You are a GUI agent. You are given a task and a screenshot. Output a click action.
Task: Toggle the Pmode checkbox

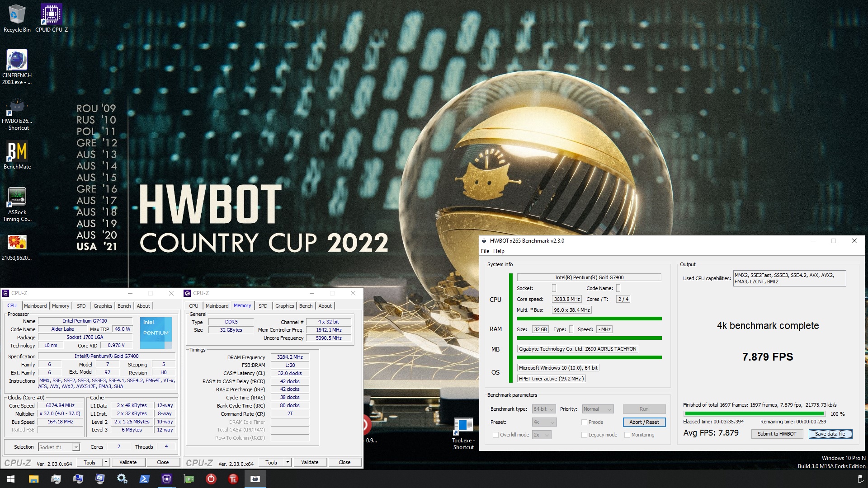point(584,422)
